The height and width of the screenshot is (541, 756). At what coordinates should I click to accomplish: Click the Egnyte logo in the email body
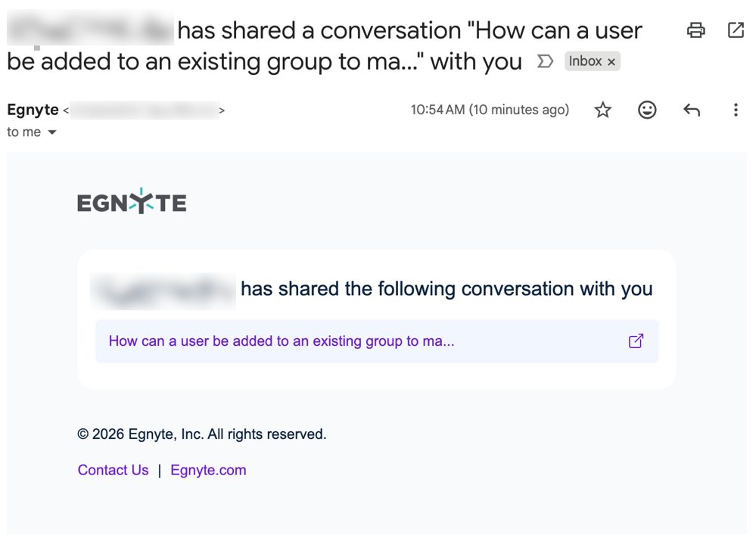(x=131, y=201)
